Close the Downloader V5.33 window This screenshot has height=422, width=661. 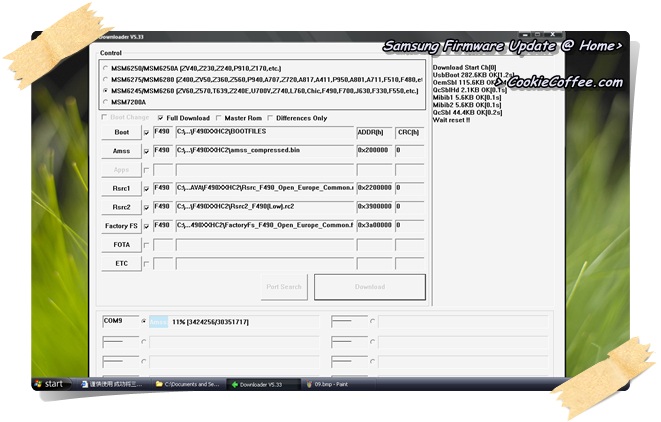[x=552, y=35]
